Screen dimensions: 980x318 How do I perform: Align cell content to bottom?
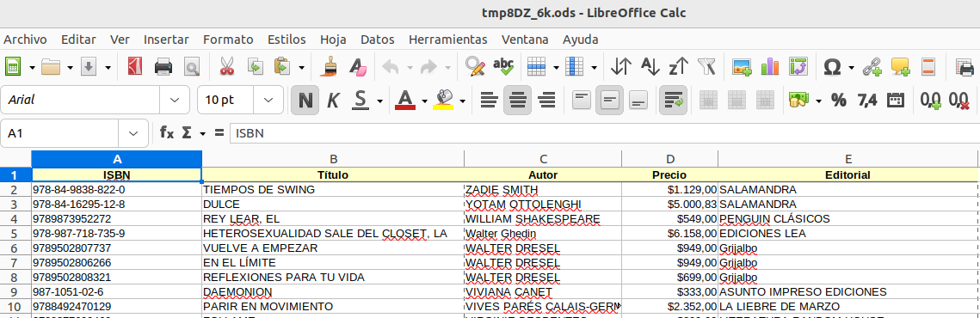638,100
